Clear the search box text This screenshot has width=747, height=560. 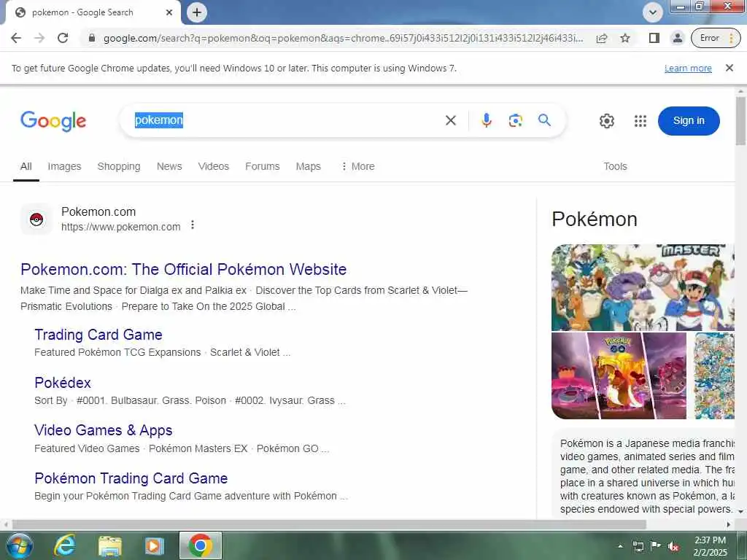451,120
